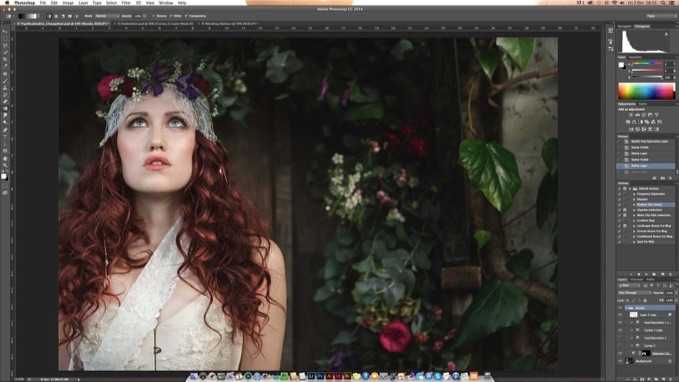Open the gradient preview picker in options bar
This screenshot has height=382, width=679.
[x=29, y=16]
